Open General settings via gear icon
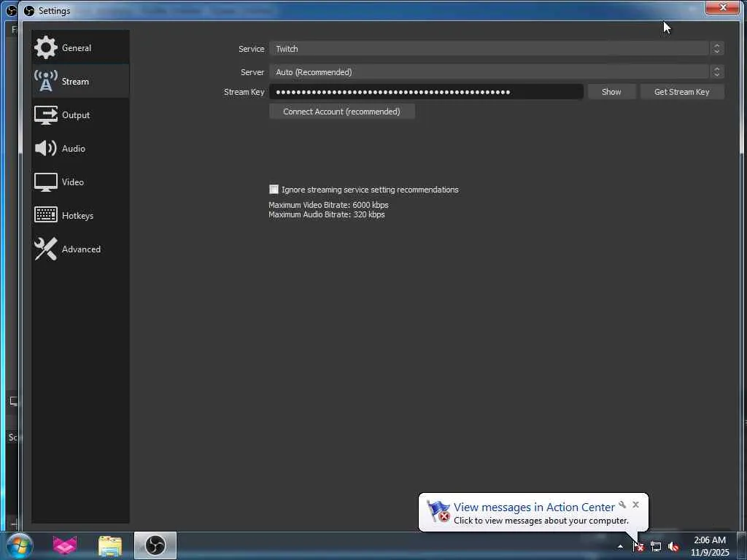 point(46,47)
